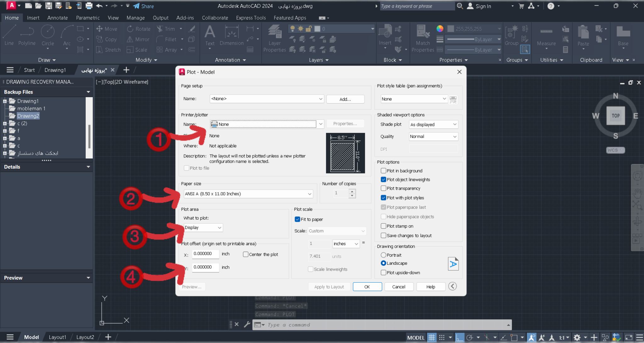Image resolution: width=644 pixels, height=343 pixels.
Task: Open Layer Properties manager
Action: pos(275,39)
